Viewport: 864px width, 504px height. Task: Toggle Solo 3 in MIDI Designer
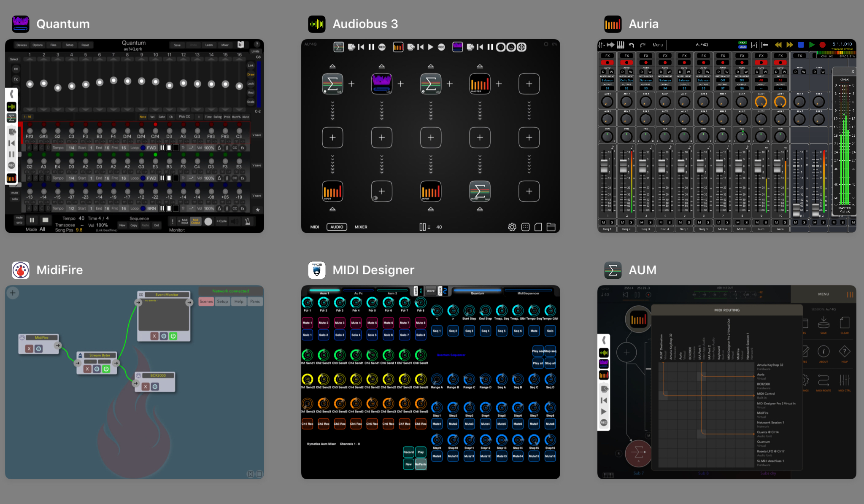click(x=340, y=335)
